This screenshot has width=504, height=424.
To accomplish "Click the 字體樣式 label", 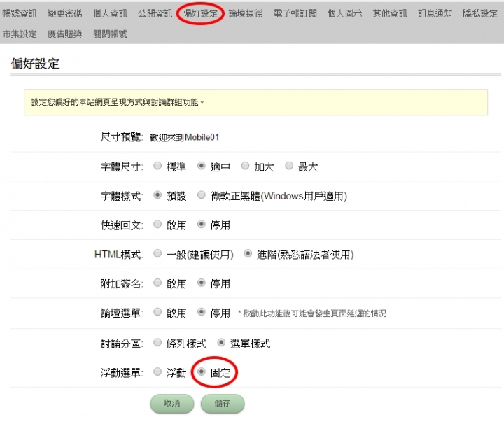I will click(x=122, y=196).
